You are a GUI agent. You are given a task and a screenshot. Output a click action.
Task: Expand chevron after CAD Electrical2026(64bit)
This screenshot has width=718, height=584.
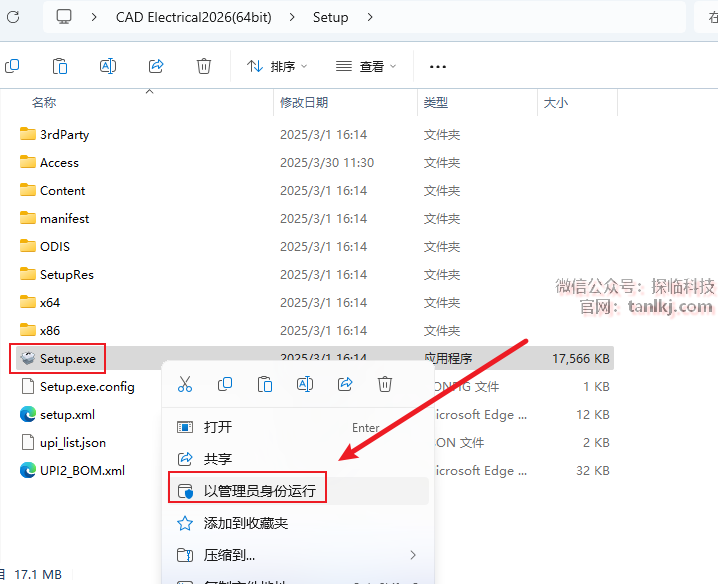tap(292, 17)
